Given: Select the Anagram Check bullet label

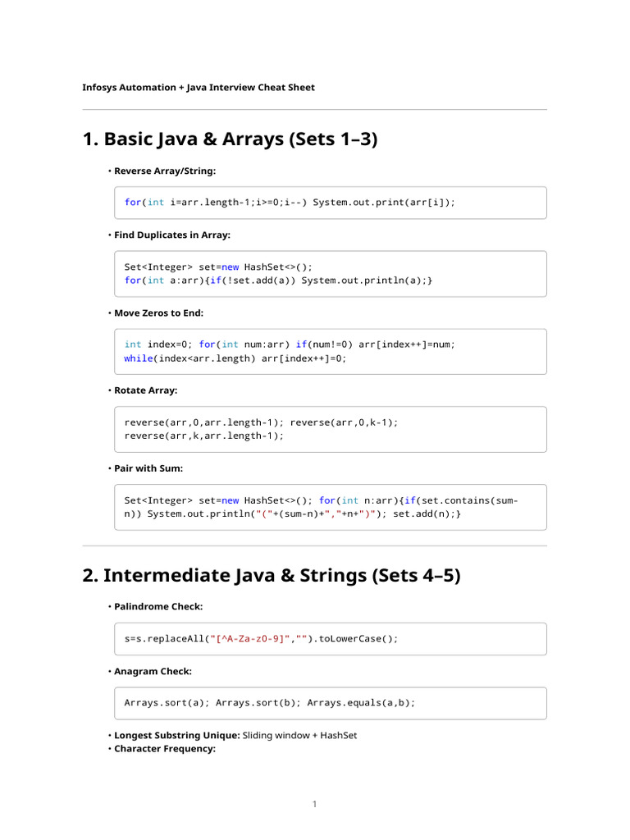Looking at the screenshot, I should point(153,671).
